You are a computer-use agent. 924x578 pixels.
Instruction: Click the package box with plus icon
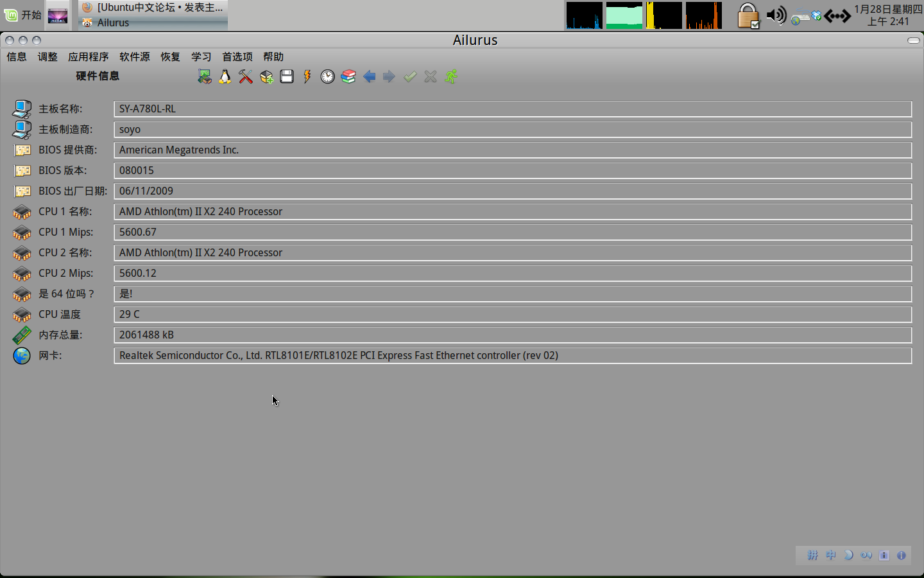[x=266, y=77]
